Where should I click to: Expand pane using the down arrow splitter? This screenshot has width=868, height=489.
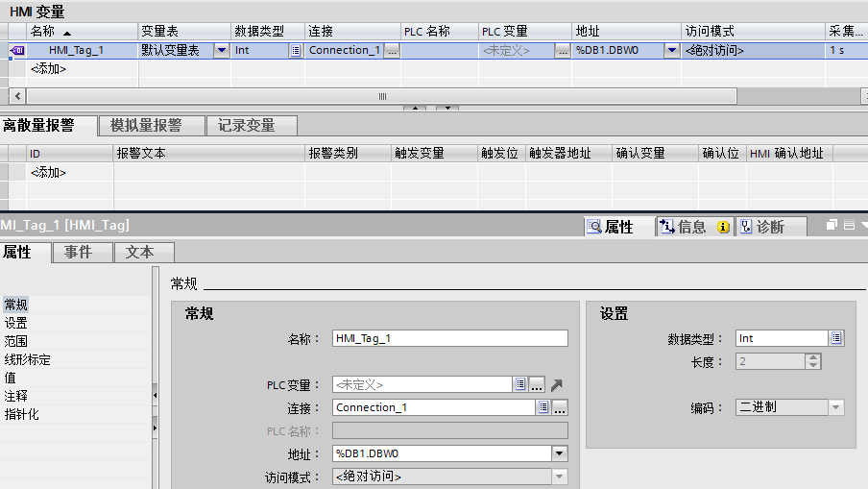click(447, 108)
